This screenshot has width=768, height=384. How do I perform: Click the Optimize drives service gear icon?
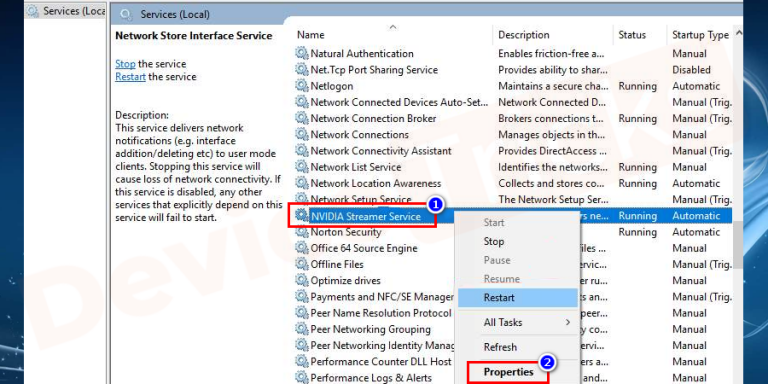point(302,281)
